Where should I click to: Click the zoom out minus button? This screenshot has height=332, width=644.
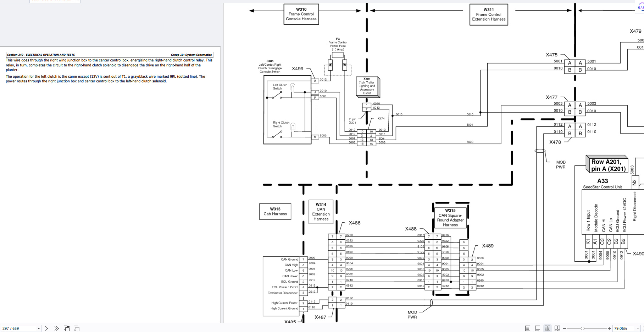[565, 328]
